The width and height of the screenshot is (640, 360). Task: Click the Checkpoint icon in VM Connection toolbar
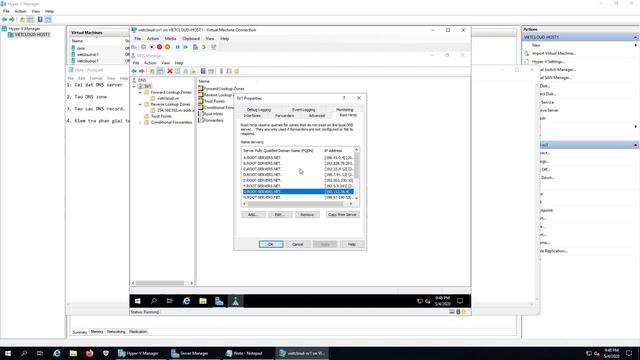(x=196, y=47)
